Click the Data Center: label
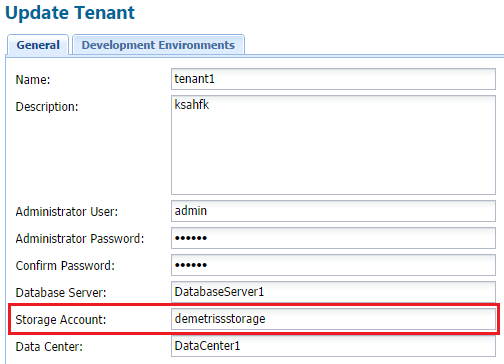The height and width of the screenshot is (364, 504). (49, 347)
